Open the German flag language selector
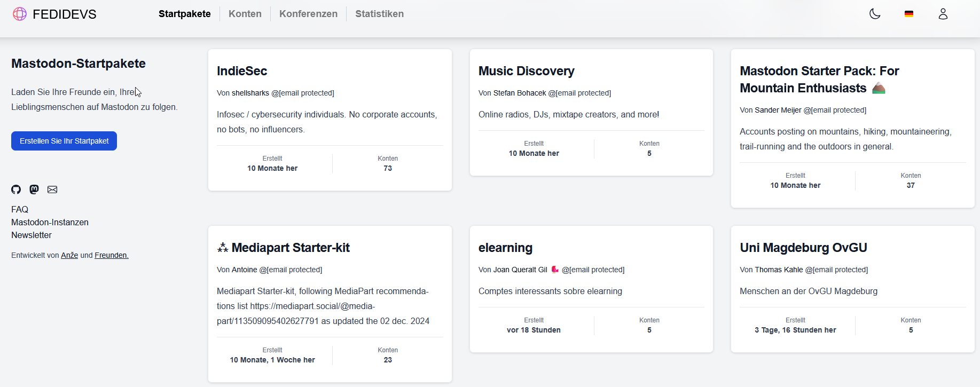This screenshot has width=980, height=387. coord(908,14)
